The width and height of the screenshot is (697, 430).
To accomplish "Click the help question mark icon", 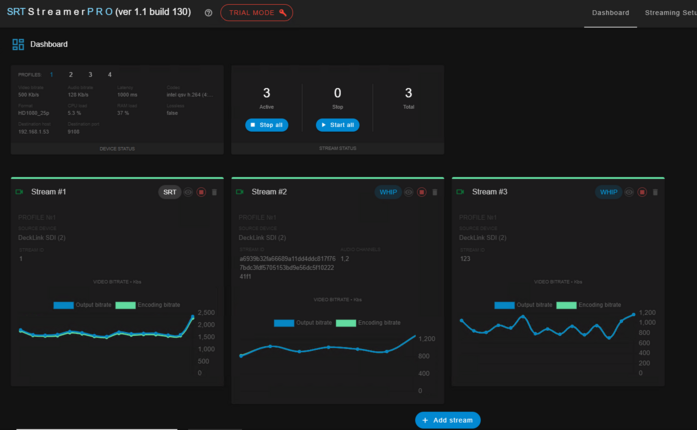I will (x=208, y=13).
